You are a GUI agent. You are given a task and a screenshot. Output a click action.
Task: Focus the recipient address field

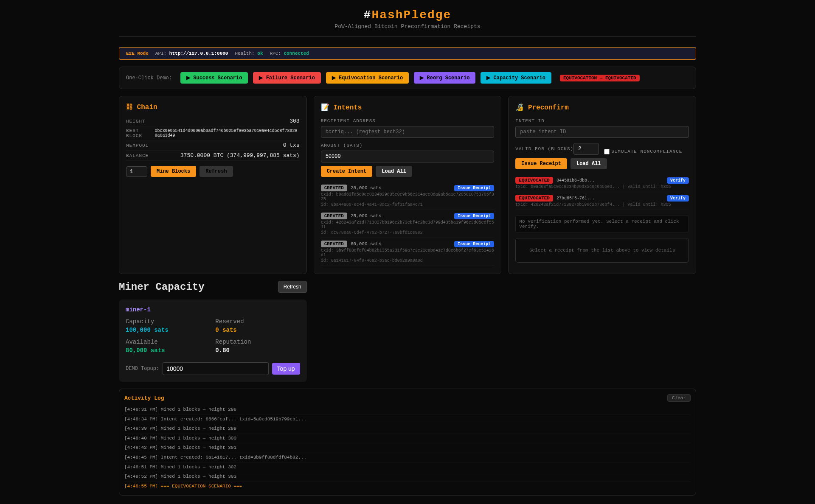point(407,132)
